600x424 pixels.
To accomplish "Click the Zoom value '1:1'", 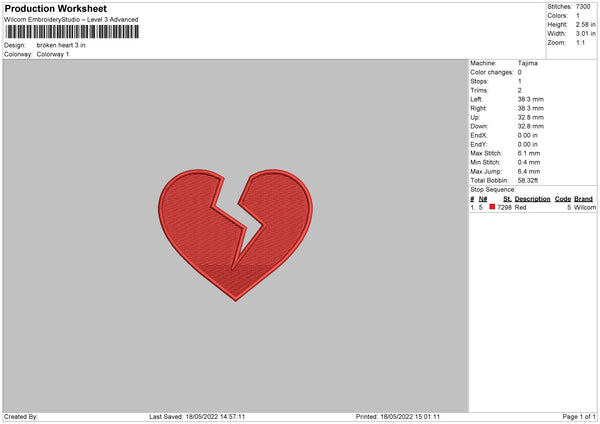I will tap(580, 42).
